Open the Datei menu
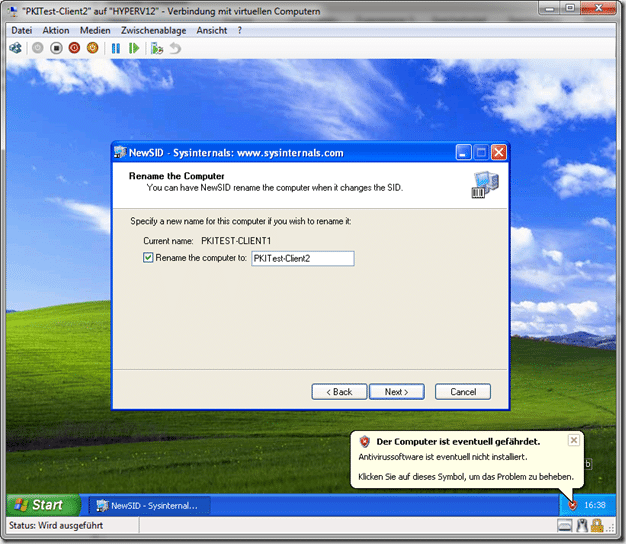Viewport: 626px width, 544px height. 22,30
